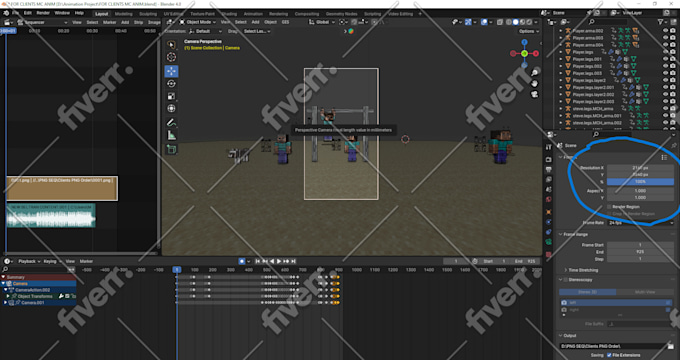Toggle the left stereo view checkbox
Image resolution: width=680 pixels, height=360 pixels.
(x=667, y=303)
